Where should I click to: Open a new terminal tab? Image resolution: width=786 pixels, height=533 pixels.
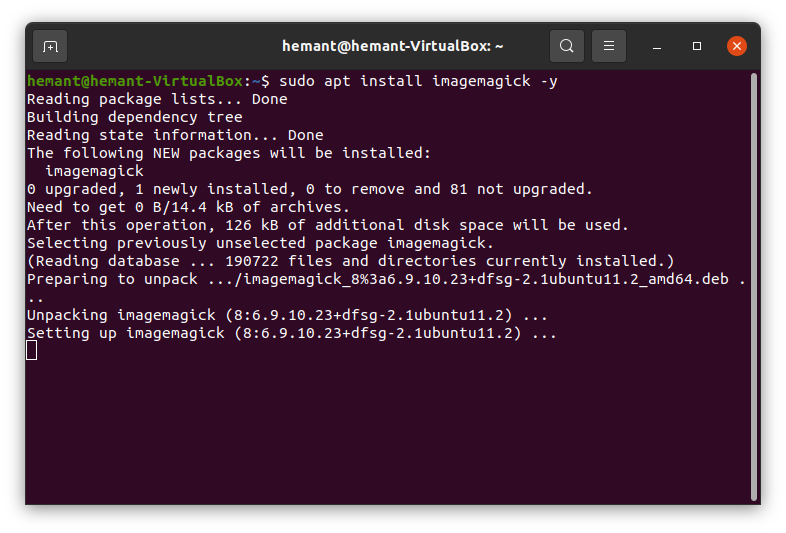[x=50, y=46]
